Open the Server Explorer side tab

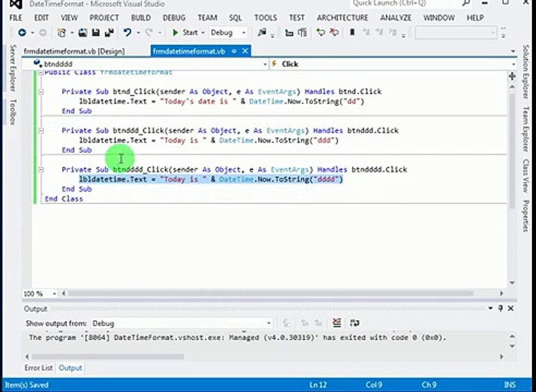[x=13, y=68]
